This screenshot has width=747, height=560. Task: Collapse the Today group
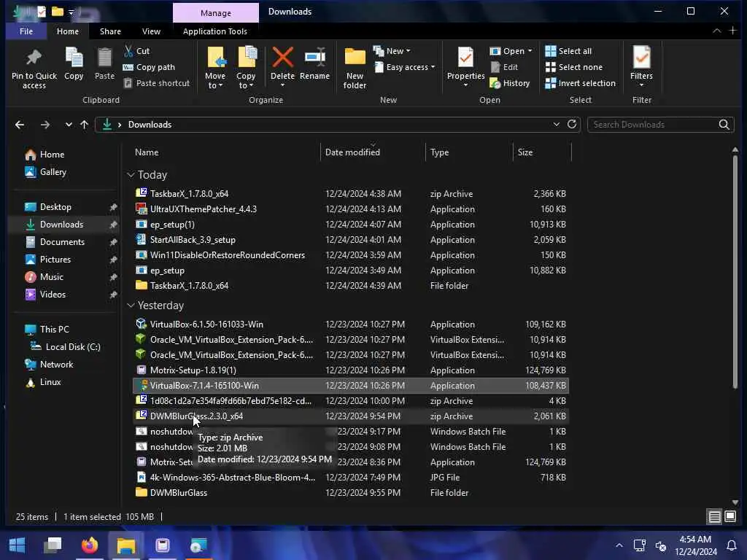pos(131,175)
